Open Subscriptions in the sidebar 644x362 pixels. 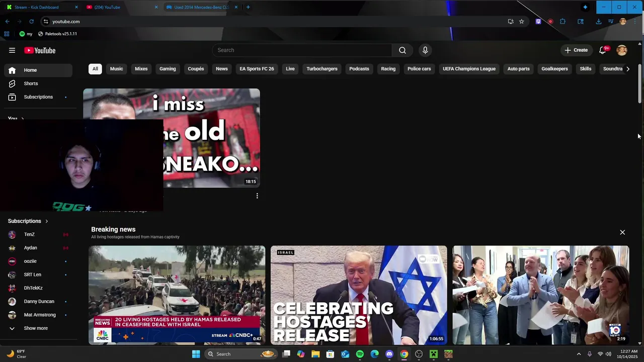38,97
